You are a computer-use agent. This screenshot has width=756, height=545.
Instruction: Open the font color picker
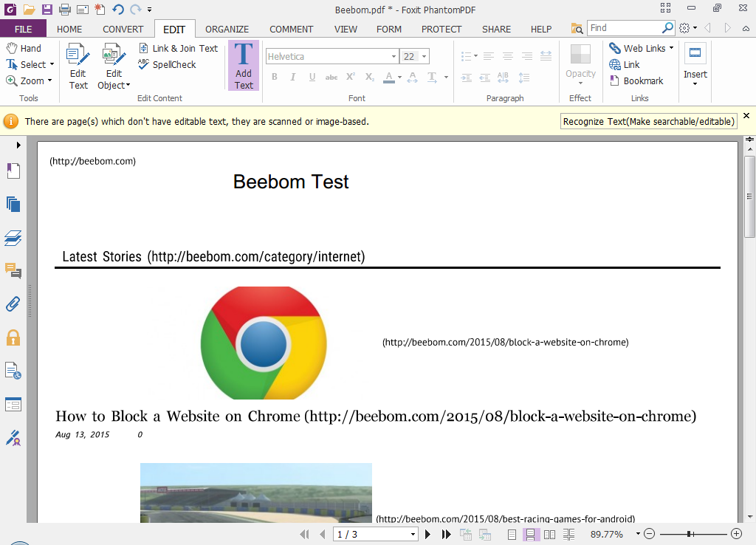(x=389, y=77)
